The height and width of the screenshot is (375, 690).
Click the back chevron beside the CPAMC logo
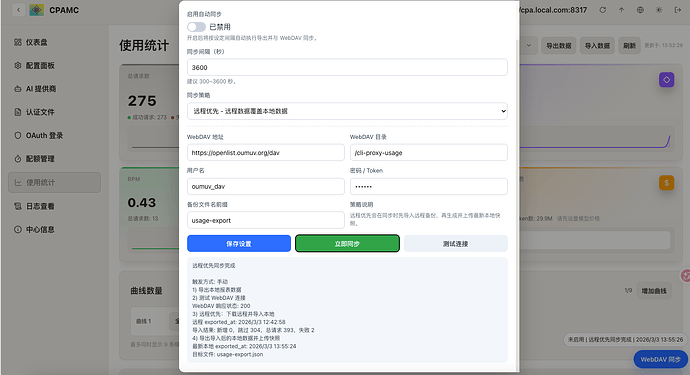point(18,10)
